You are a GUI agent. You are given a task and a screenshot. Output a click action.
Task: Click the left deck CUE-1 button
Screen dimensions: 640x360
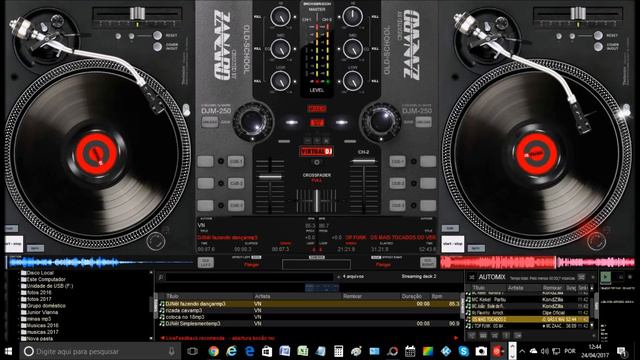pyautogui.click(x=236, y=161)
